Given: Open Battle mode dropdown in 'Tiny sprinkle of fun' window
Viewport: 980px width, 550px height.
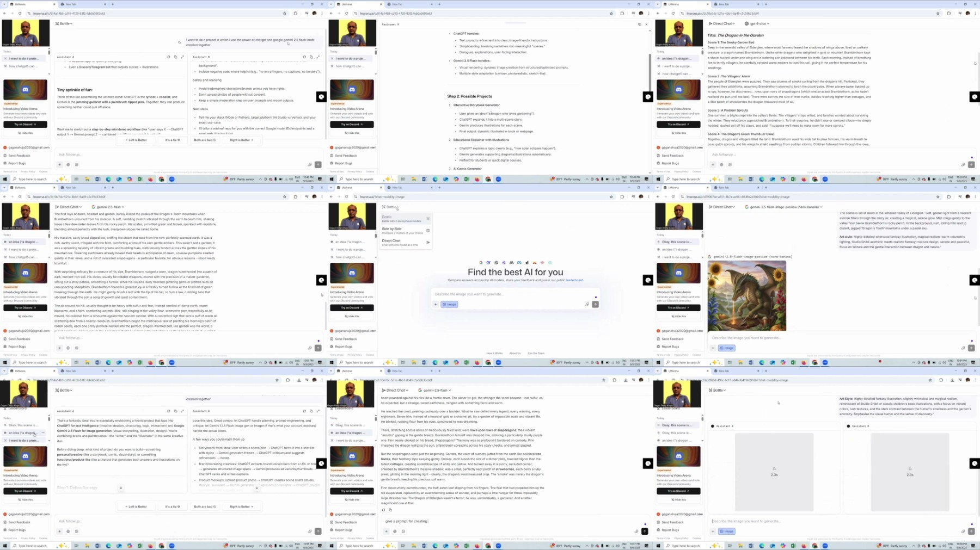Looking at the screenshot, I should [64, 23].
